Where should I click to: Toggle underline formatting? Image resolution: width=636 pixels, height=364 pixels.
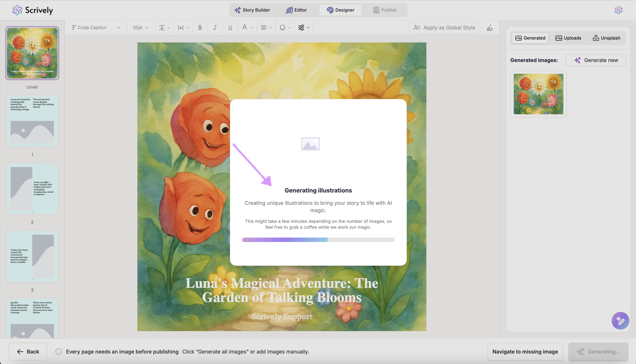230,27
